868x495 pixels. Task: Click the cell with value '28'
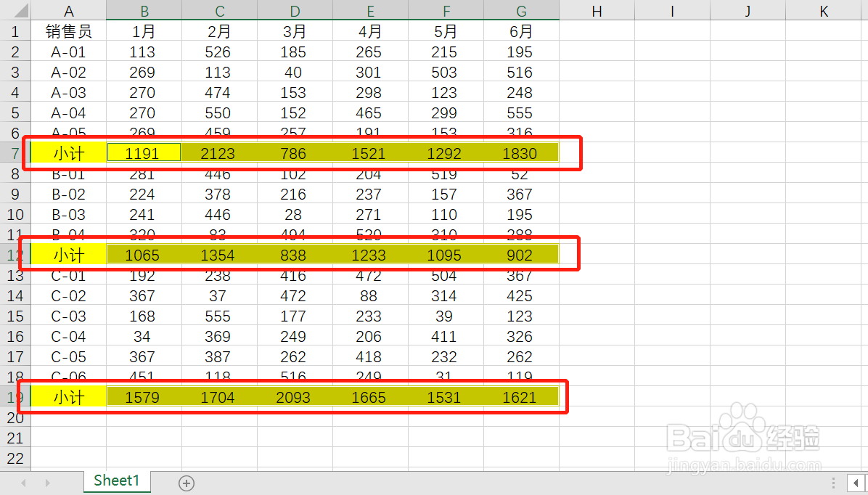[295, 214]
